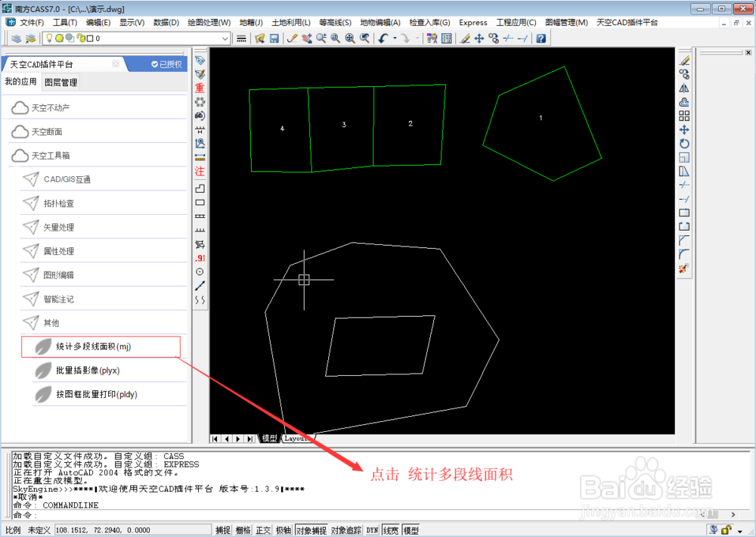Viewport: 756px width, 537px height.
Task: Toggle 极轴 polar tracking
Action: pos(283,530)
